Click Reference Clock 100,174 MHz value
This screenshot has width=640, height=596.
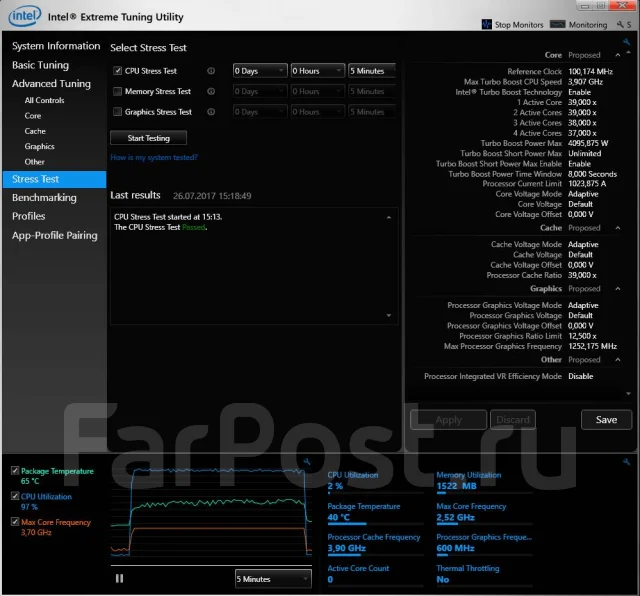pyautogui.click(x=590, y=71)
